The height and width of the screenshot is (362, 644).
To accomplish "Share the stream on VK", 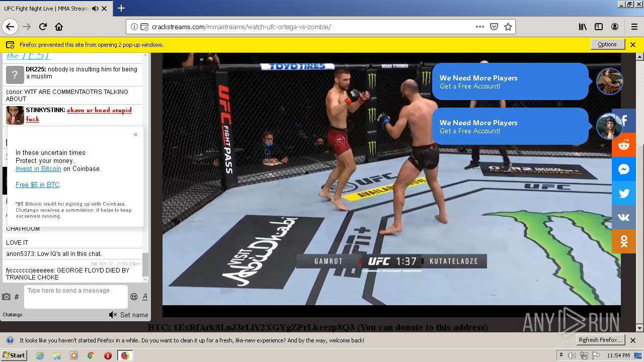I will tap(624, 217).
